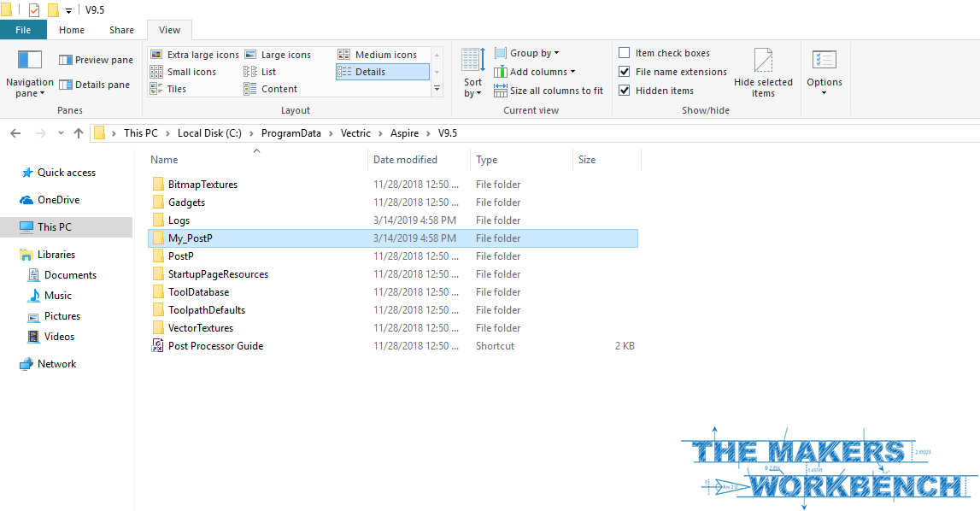Open folder Options
Image resolution: width=980 pixels, height=511 pixels.
coord(824,73)
